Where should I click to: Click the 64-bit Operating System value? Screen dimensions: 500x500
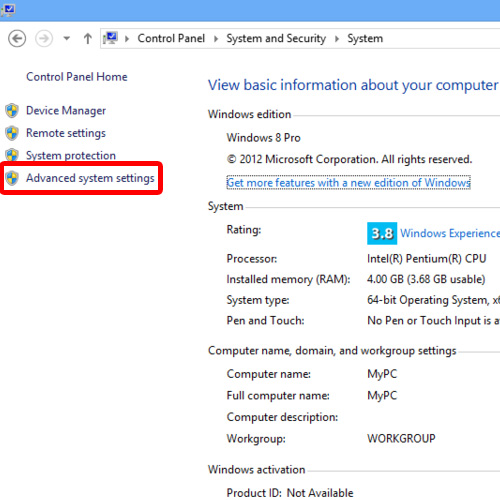[433, 300]
